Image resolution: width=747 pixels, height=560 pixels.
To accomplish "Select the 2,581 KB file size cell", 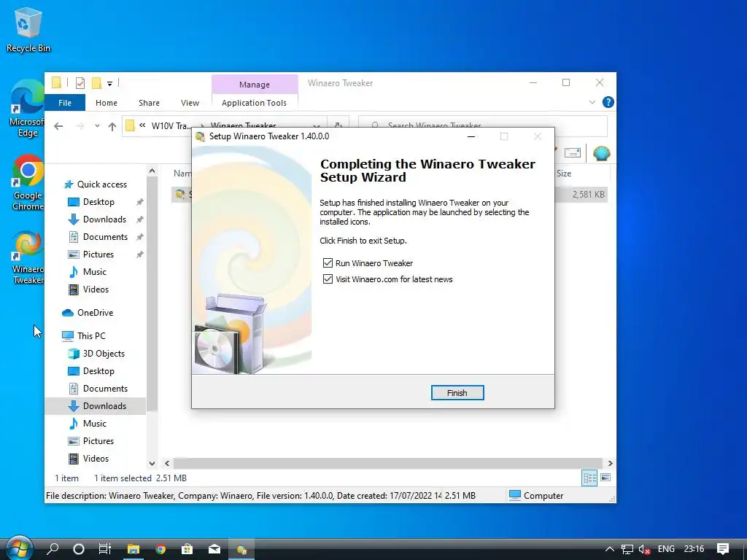I will 588,195.
